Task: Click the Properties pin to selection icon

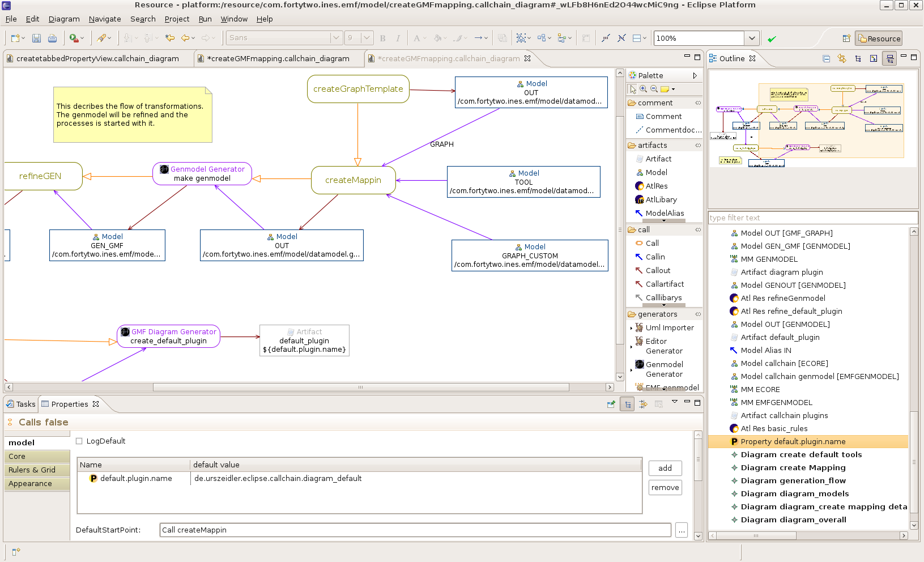Action: click(611, 404)
